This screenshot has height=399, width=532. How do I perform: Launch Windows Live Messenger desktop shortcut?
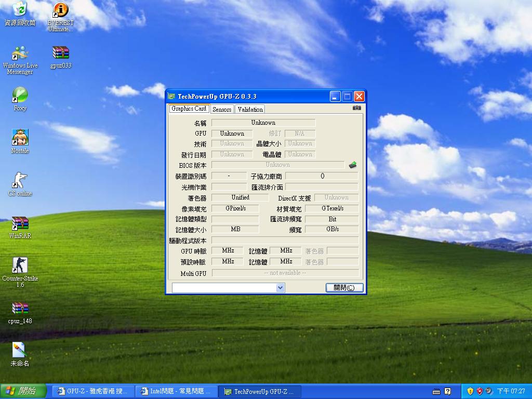pyautogui.click(x=20, y=54)
